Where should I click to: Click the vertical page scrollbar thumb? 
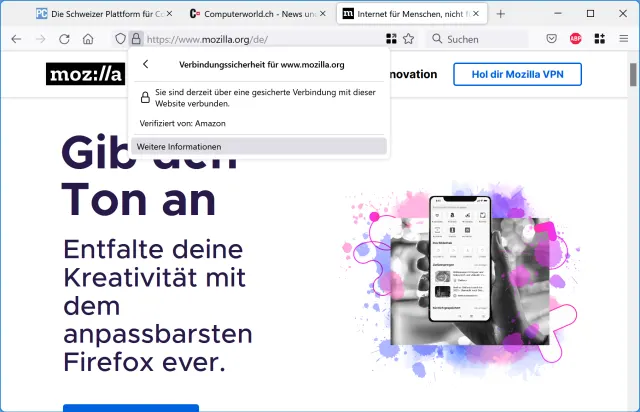point(633,74)
